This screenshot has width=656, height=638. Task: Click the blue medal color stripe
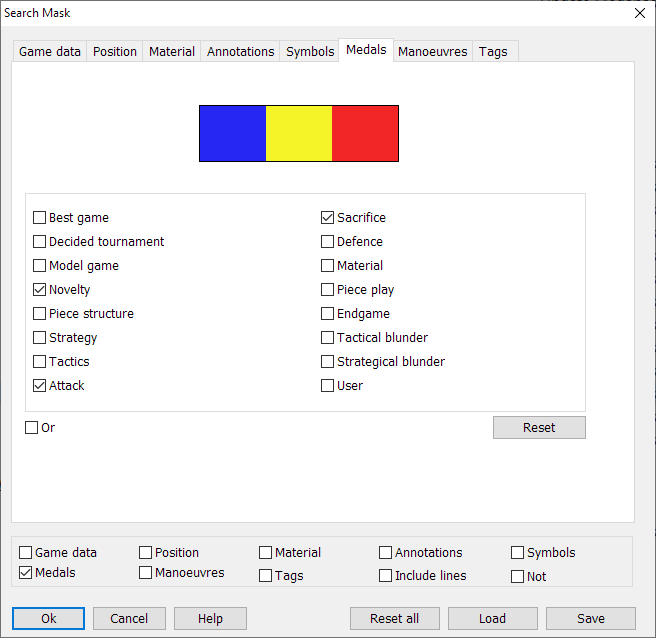(x=233, y=133)
